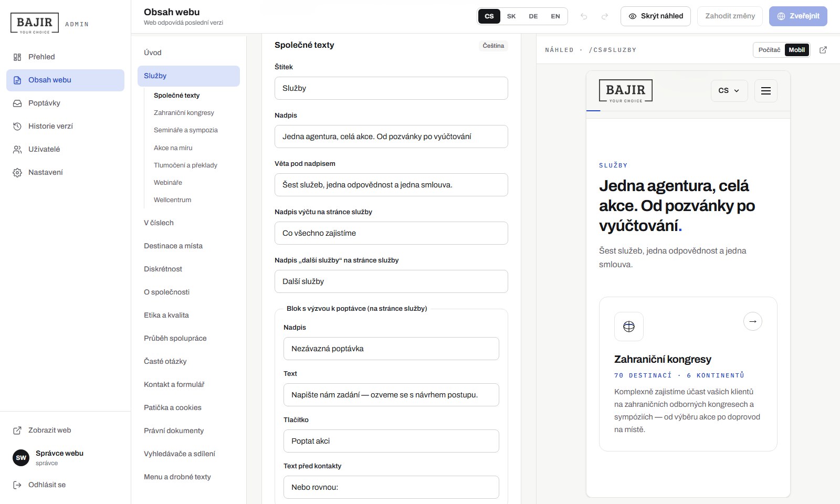Select CS language

coord(489,16)
